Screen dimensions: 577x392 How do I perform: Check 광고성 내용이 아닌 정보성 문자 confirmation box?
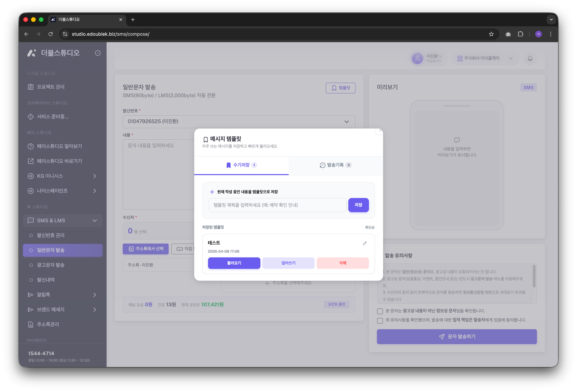[380, 311]
